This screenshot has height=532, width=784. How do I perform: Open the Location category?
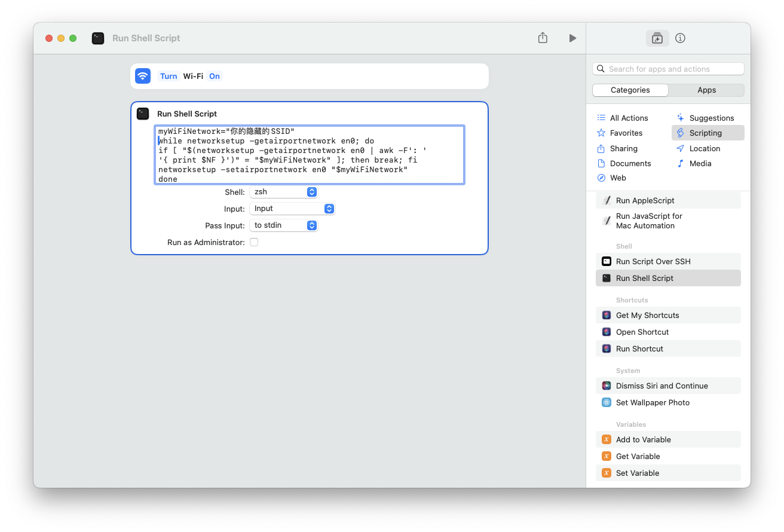704,148
